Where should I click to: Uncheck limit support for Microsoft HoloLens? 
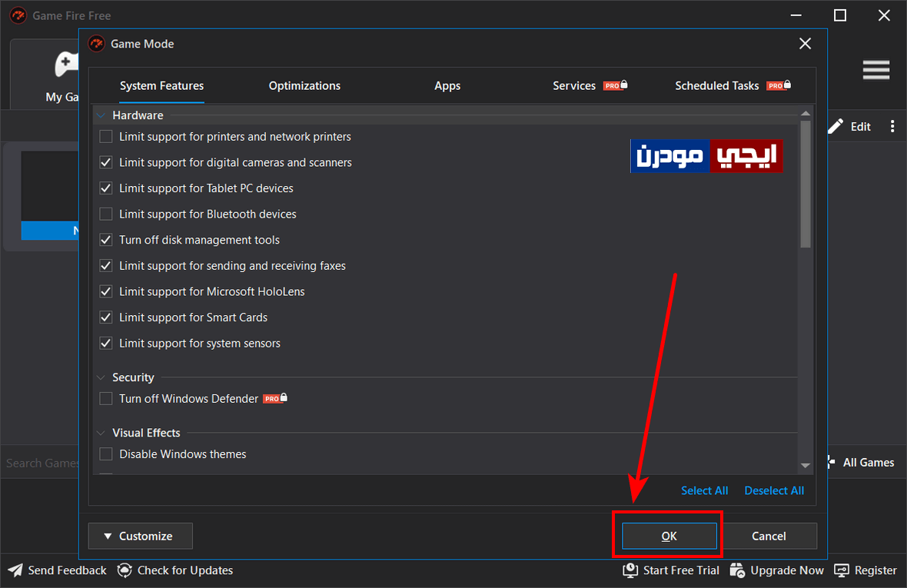click(106, 291)
